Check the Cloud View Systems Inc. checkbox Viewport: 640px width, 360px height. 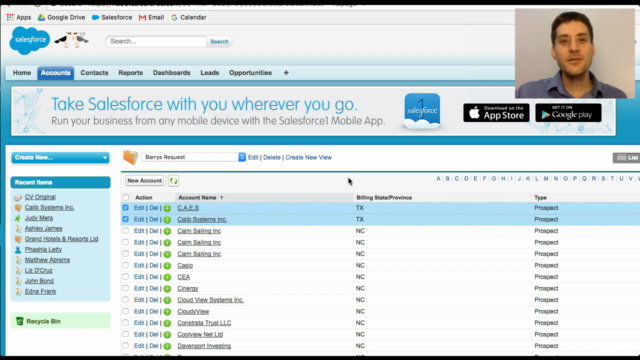125,299
